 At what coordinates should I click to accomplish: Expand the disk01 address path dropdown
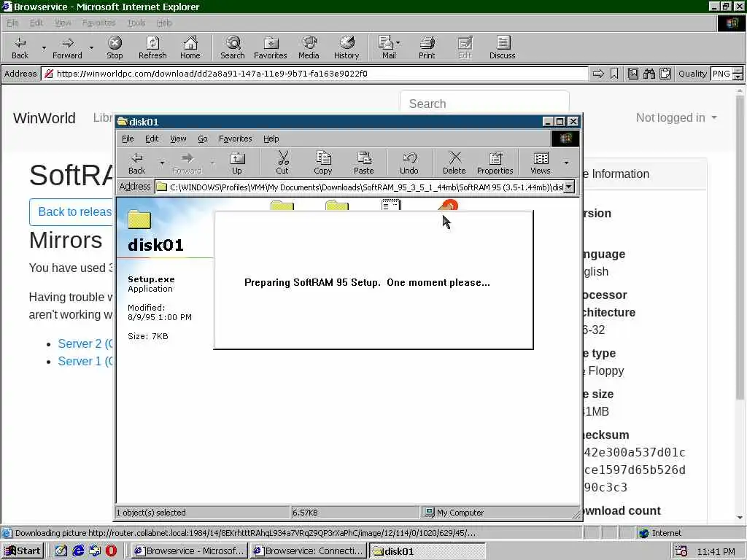[x=569, y=187]
